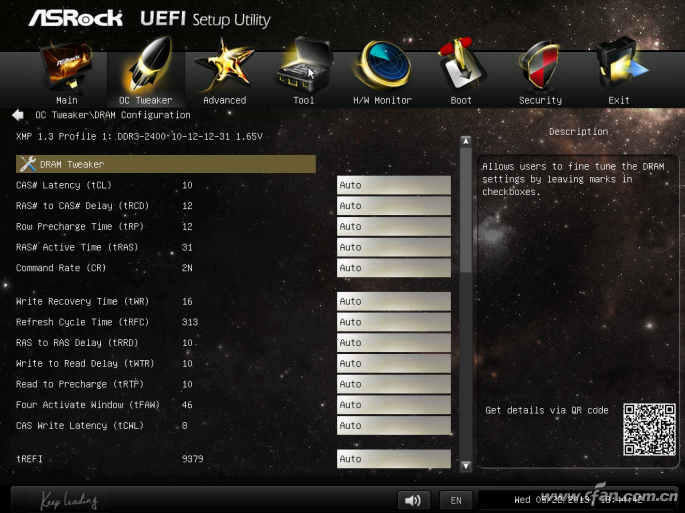The image size is (685, 513).
Task: Open RAS# Active Time (tRAS) Auto field
Action: (394, 247)
